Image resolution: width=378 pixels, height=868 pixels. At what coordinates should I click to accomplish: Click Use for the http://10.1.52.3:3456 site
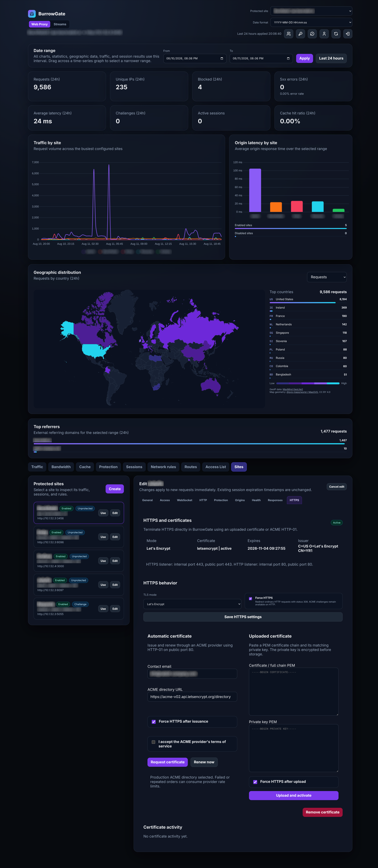[103, 513]
